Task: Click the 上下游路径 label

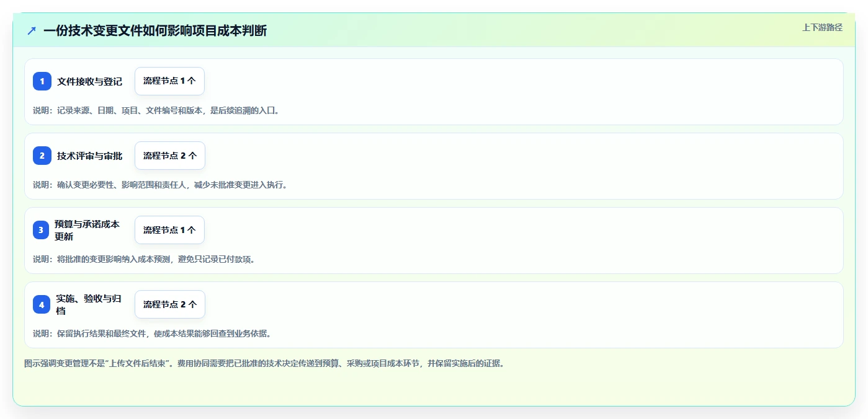Action: point(822,27)
